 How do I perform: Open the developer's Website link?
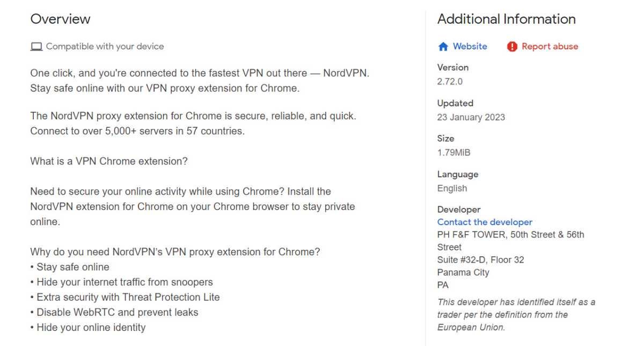coord(470,46)
